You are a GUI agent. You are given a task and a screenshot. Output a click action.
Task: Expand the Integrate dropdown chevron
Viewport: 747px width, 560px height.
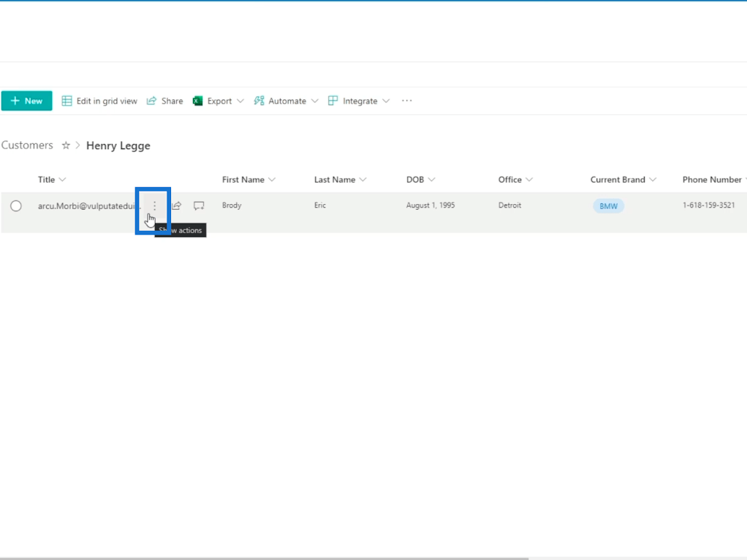click(386, 101)
